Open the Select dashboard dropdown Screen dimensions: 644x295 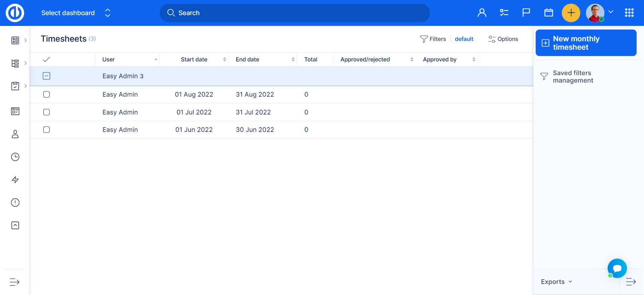pos(76,13)
